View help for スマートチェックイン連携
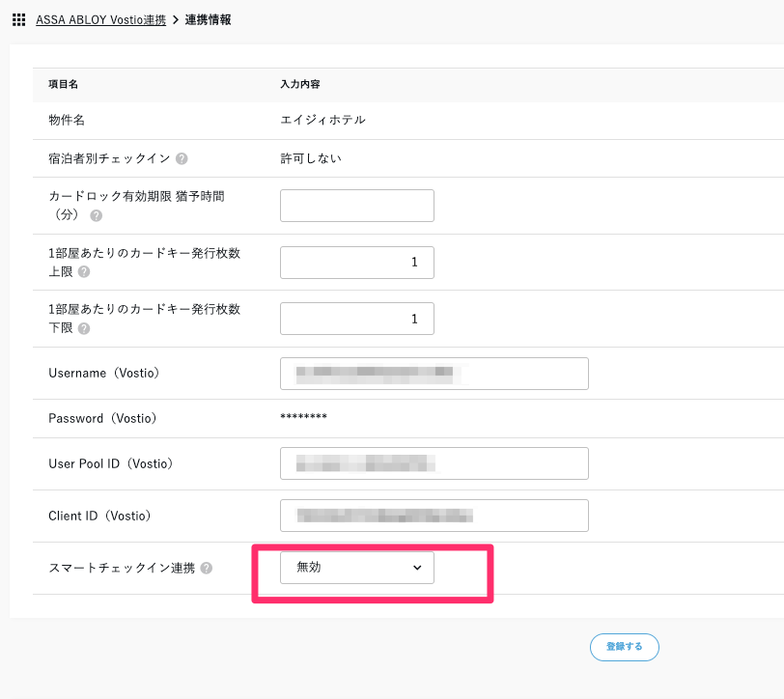Image resolution: width=784 pixels, height=699 pixels. pos(207,569)
